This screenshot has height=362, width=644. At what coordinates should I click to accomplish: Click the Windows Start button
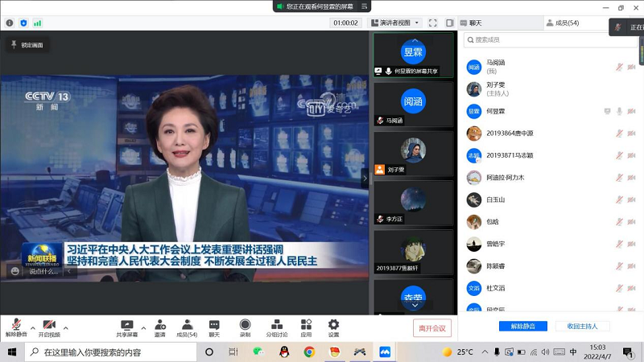tap(12, 352)
